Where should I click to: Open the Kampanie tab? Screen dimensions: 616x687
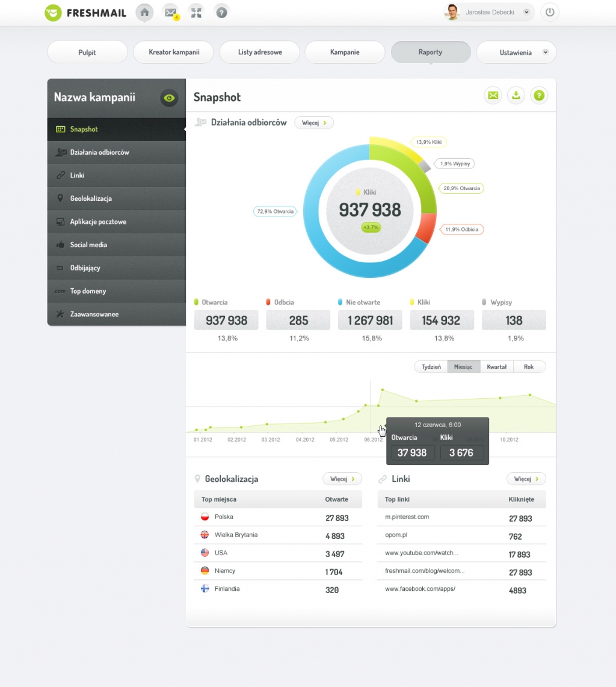pos(345,52)
